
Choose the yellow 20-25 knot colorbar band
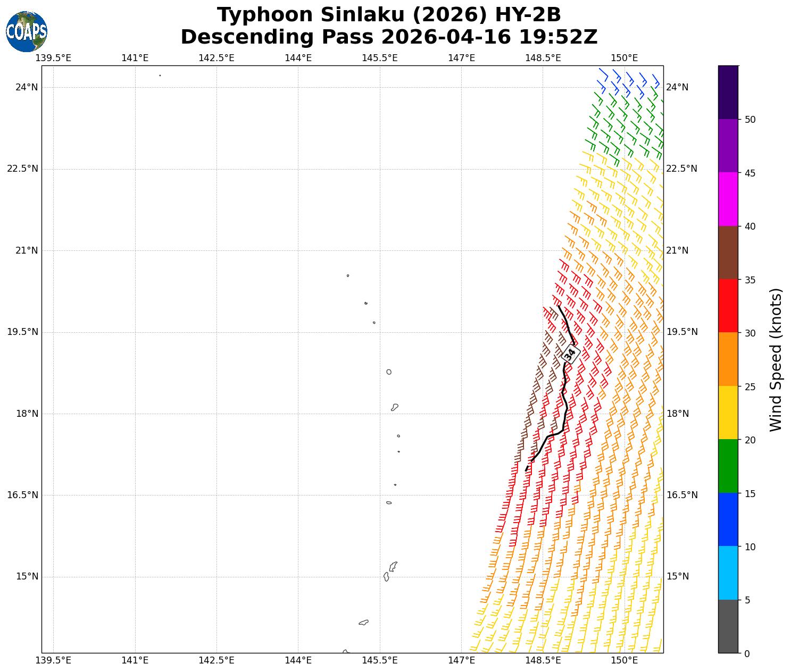point(728,413)
